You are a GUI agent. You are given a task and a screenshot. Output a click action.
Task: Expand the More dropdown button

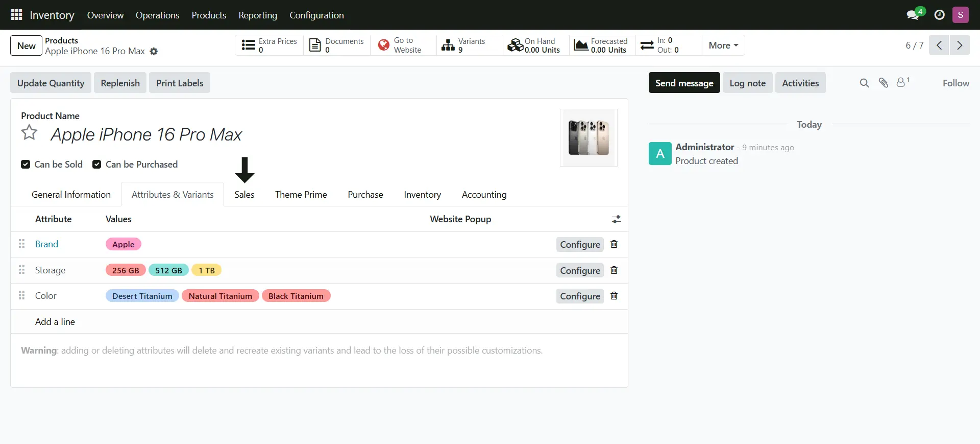723,45
